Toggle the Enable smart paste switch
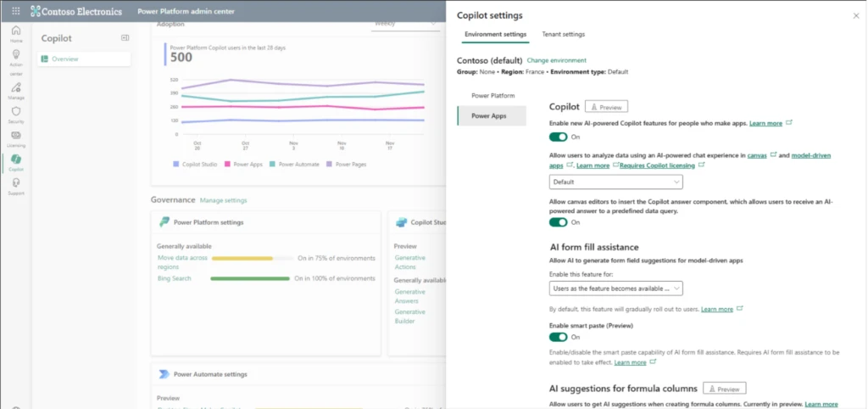 point(558,337)
